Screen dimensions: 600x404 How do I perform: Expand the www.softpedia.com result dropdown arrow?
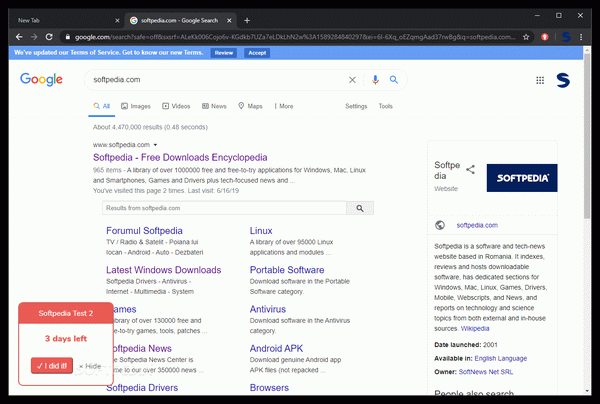point(155,145)
